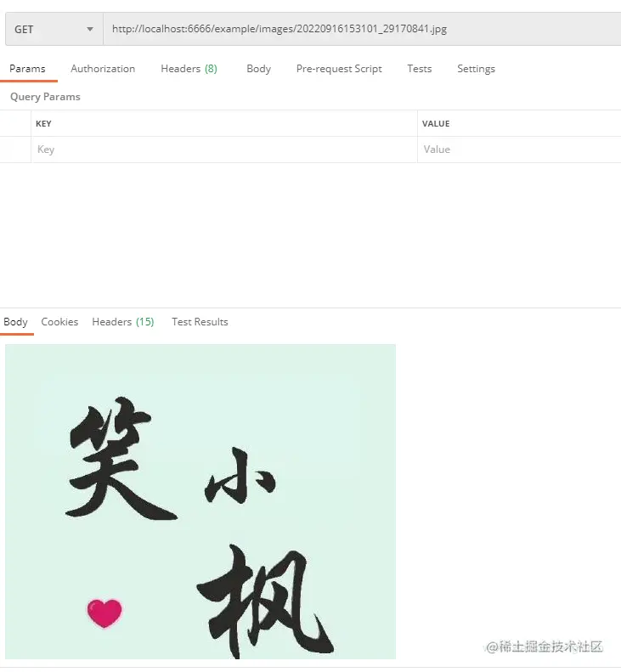
Task: Switch to the Params tab
Action: pyautogui.click(x=27, y=69)
